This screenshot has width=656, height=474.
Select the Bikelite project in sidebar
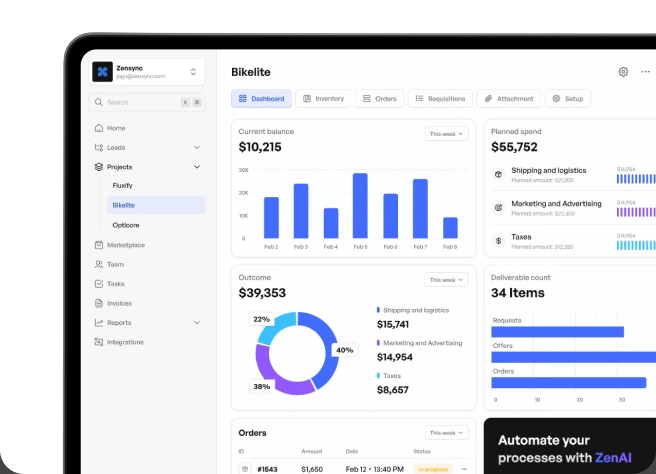[156, 205]
